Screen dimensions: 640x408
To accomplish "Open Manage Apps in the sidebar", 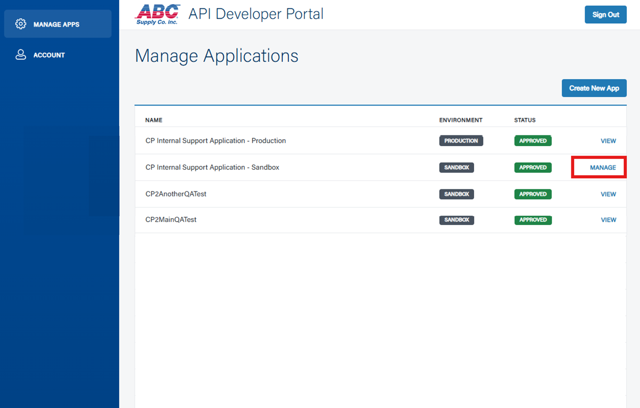I will (x=57, y=24).
